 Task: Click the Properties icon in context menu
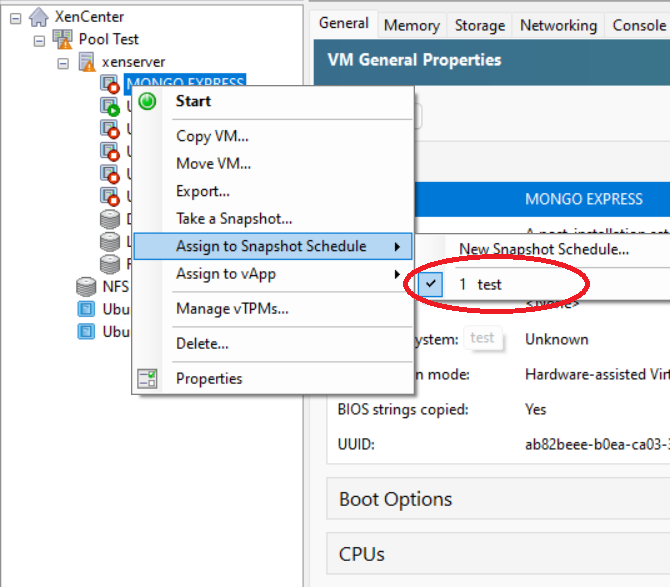pyautogui.click(x=147, y=379)
